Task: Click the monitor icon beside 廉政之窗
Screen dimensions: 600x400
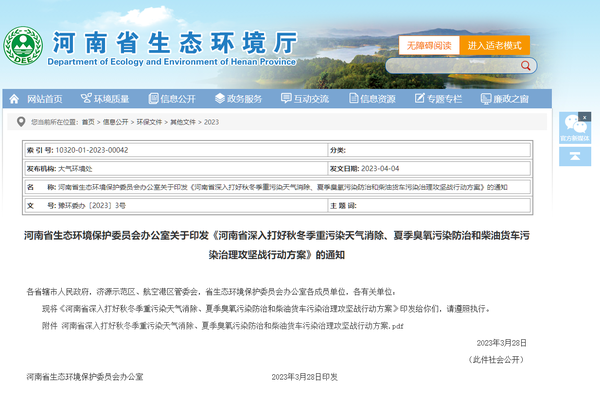Action: [484, 99]
